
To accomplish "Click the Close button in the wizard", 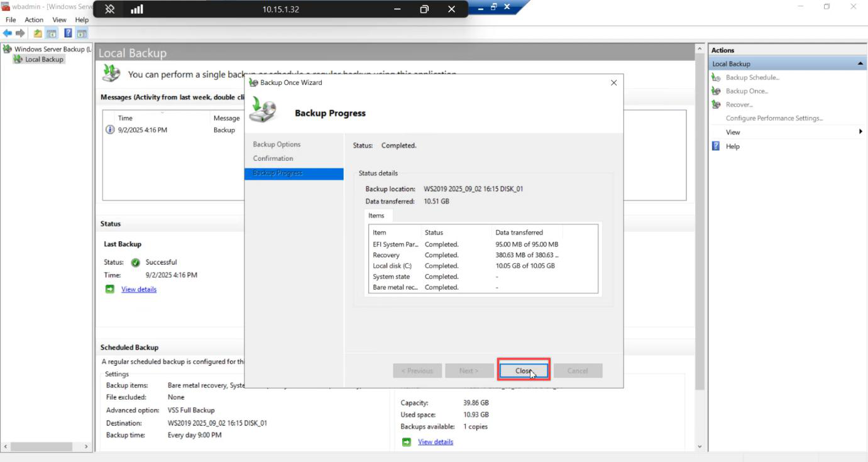I will tap(524, 371).
